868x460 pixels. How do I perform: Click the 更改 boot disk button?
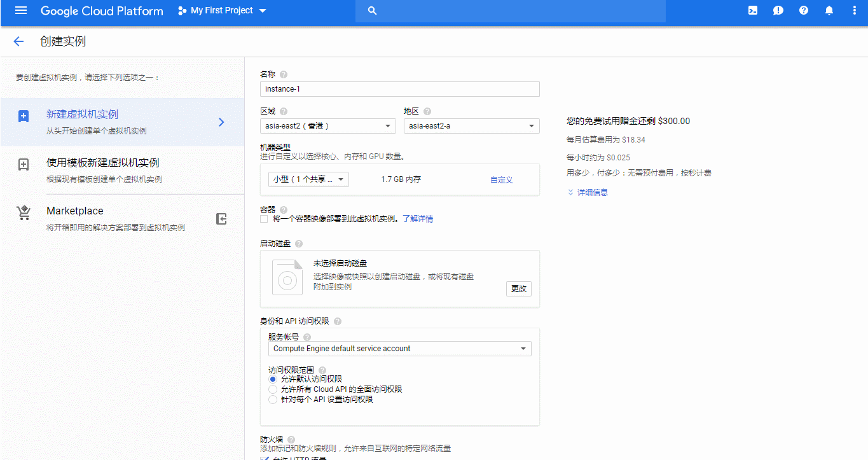pyautogui.click(x=519, y=288)
